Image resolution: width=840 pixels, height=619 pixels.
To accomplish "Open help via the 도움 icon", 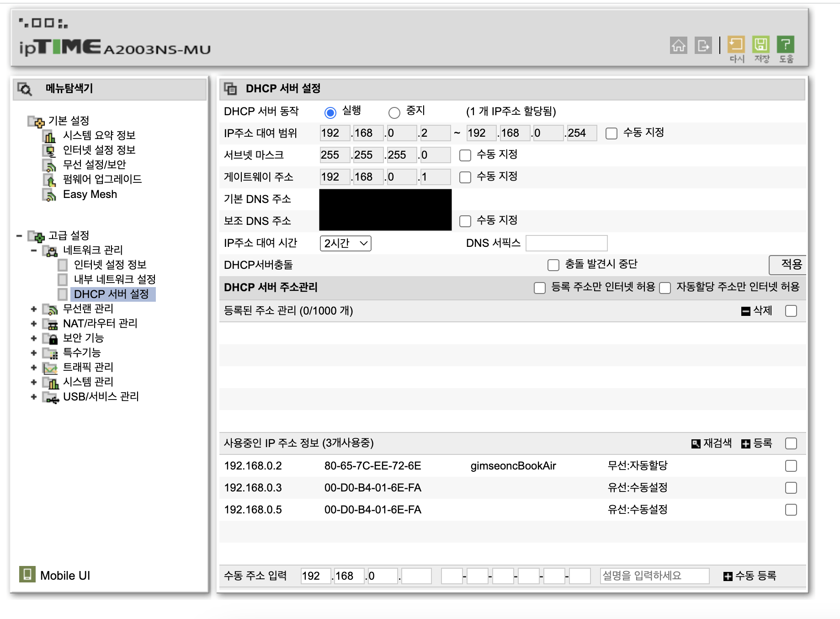I will 787,43.
